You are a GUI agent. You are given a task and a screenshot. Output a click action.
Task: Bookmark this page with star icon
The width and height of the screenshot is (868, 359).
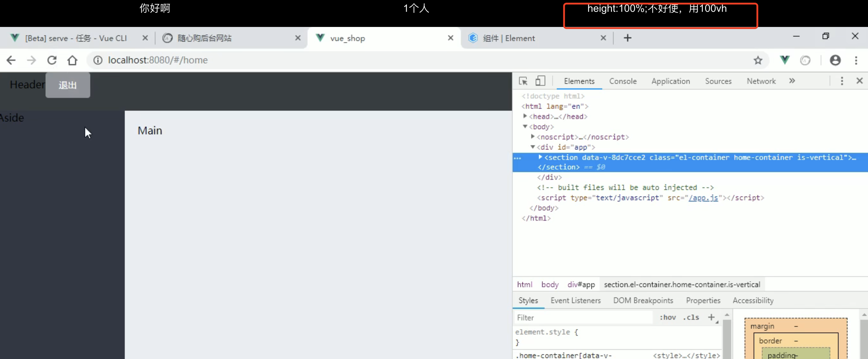[758, 60]
